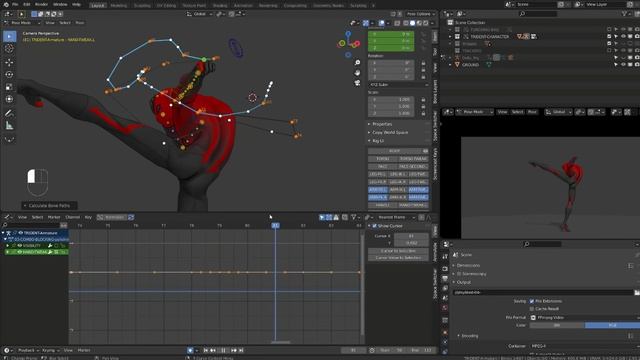
Task: Click the lock icon beside Scale X
Action: click(x=423, y=100)
